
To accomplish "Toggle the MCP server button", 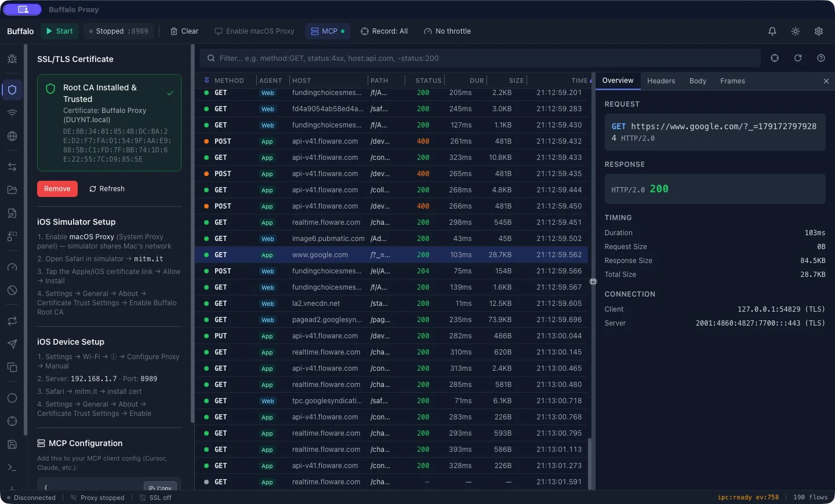I will [328, 31].
